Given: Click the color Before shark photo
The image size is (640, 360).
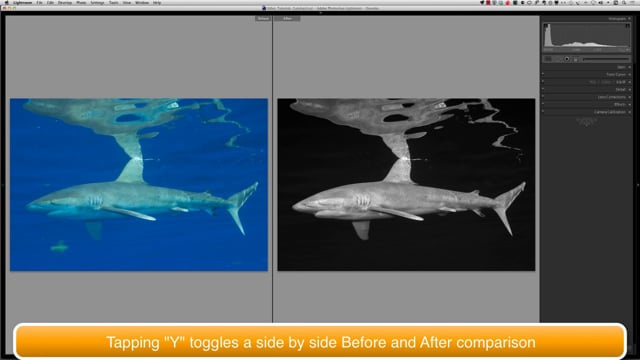Looking at the screenshot, I should pos(139,184).
